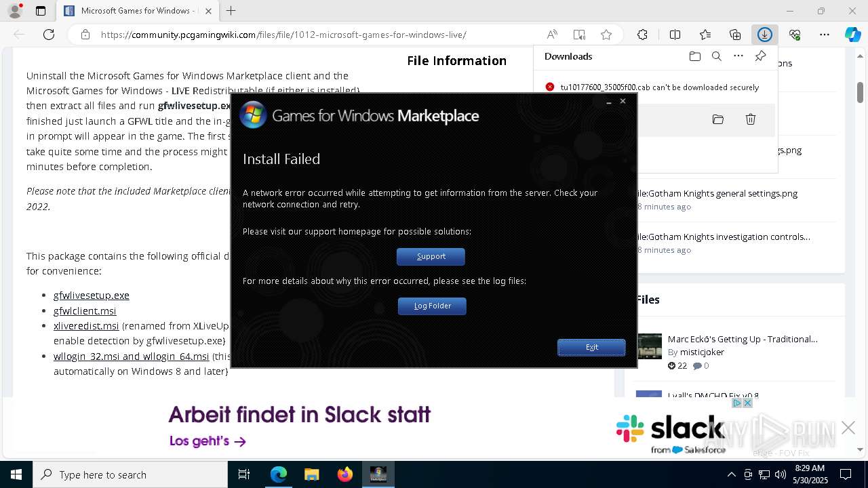Close the Games for Windows Marketplace dialog
This screenshot has height=488, width=868.
point(623,101)
